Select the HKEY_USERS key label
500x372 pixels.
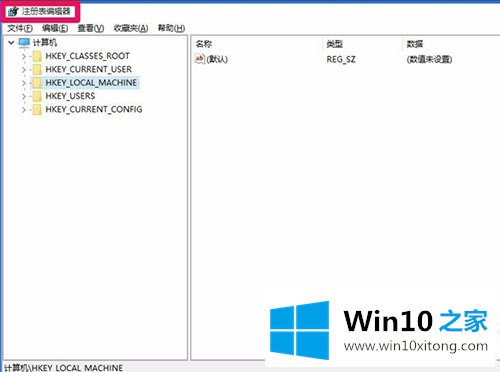click(x=70, y=96)
